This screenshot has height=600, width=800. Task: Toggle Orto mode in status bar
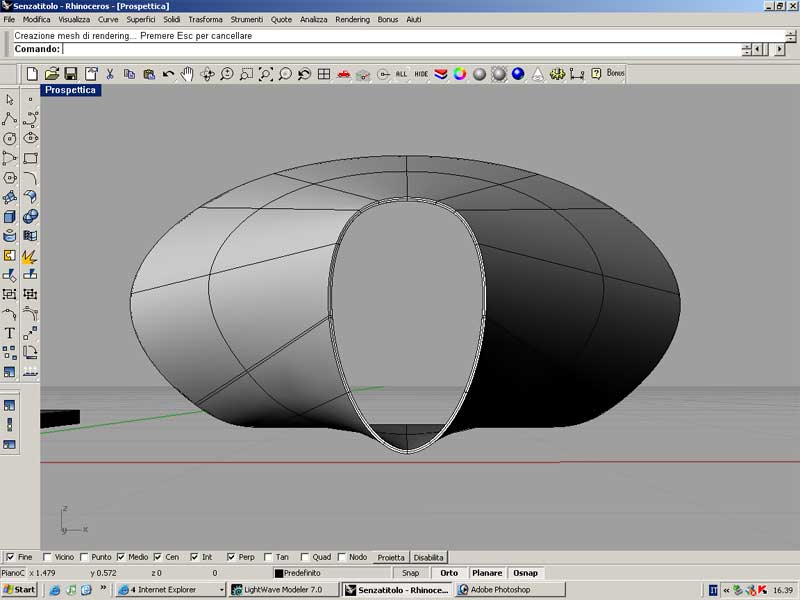click(449, 573)
